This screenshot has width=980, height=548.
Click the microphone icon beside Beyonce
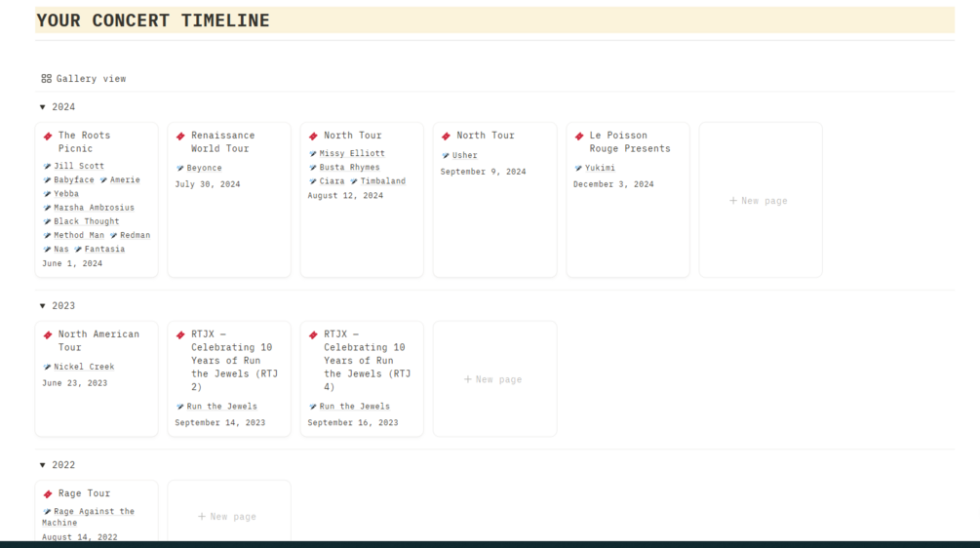(x=180, y=168)
